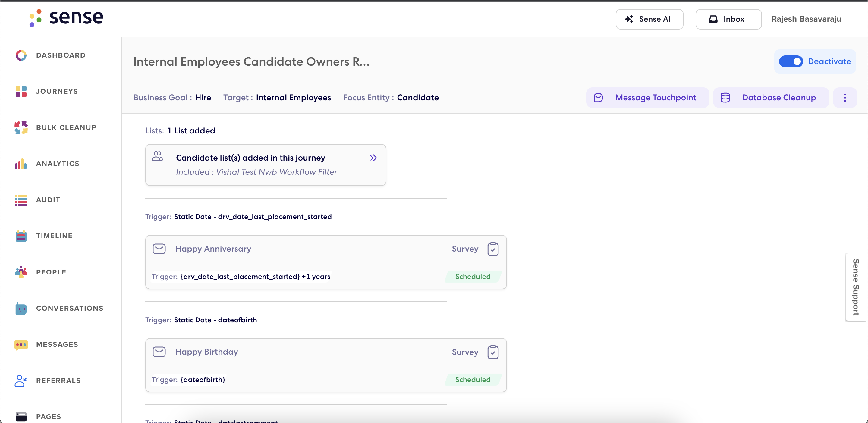The image size is (868, 423).
Task: Click the '1 List added' text
Action: click(x=191, y=131)
